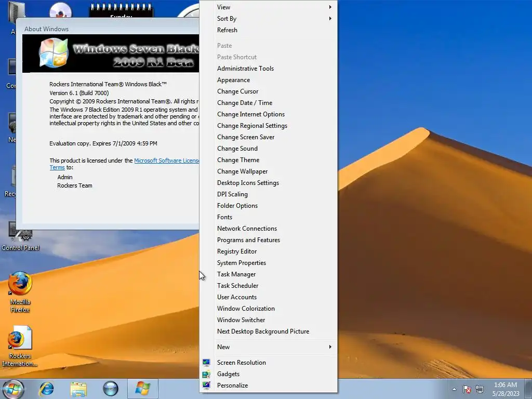The width and height of the screenshot is (532, 399).
Task: Choose Refresh from the context menu
Action: pyautogui.click(x=269, y=30)
